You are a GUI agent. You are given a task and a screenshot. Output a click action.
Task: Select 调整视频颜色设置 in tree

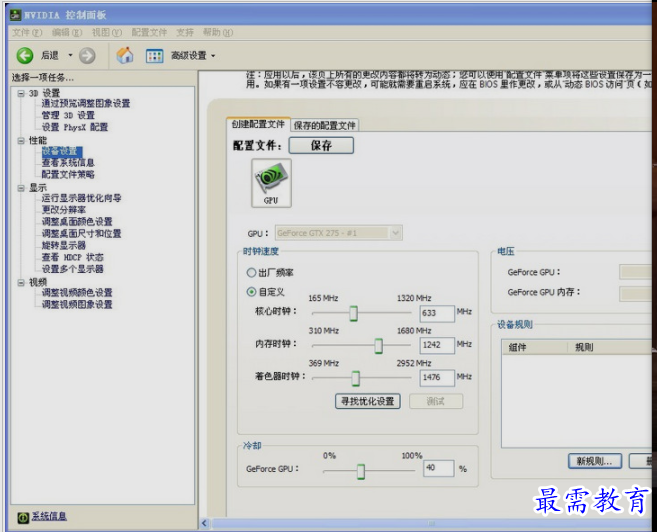(77, 293)
